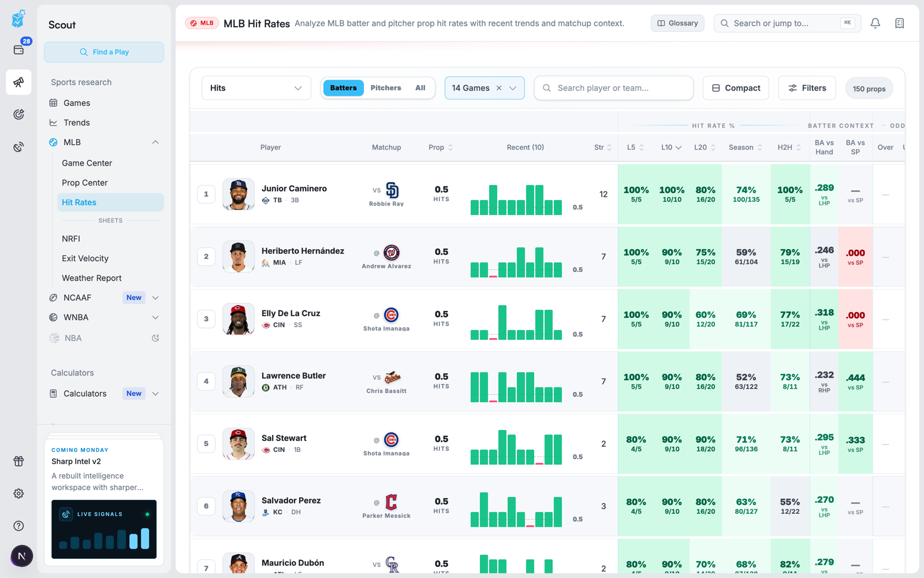Open the wallet icon with 28 badge
The height and width of the screenshot is (578, 924).
18,49
